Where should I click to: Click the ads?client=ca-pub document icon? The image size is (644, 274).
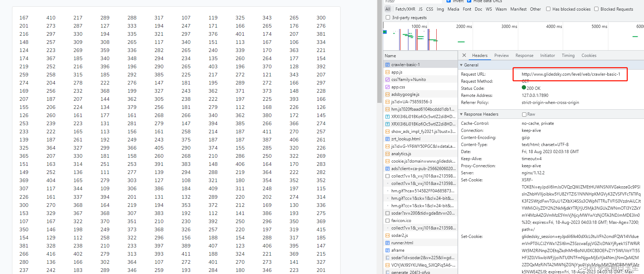pos(388,169)
